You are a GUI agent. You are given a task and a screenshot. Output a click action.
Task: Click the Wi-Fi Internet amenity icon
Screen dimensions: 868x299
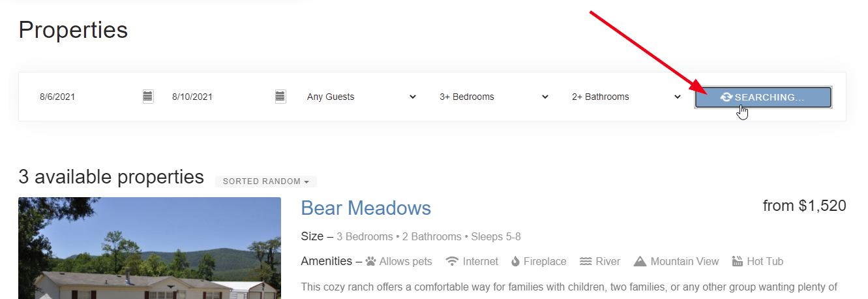451,262
